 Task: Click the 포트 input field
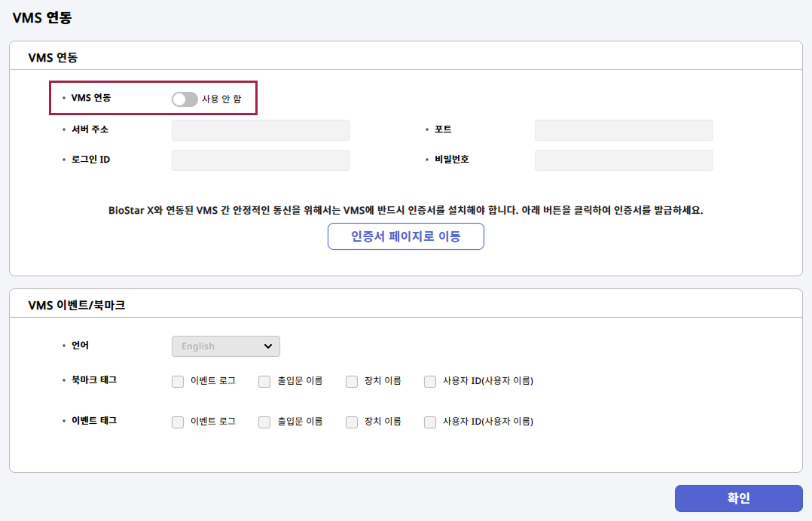pos(623,130)
